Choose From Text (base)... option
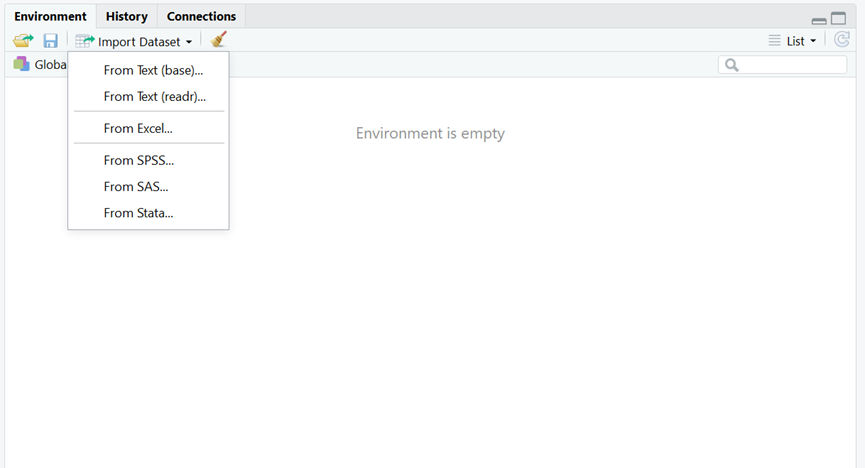The height and width of the screenshot is (468, 865). click(148, 70)
